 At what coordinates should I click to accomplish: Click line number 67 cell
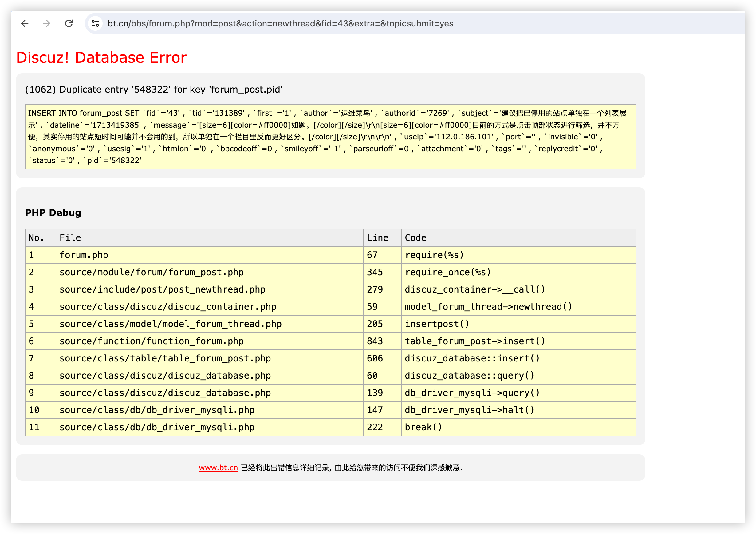(x=382, y=255)
